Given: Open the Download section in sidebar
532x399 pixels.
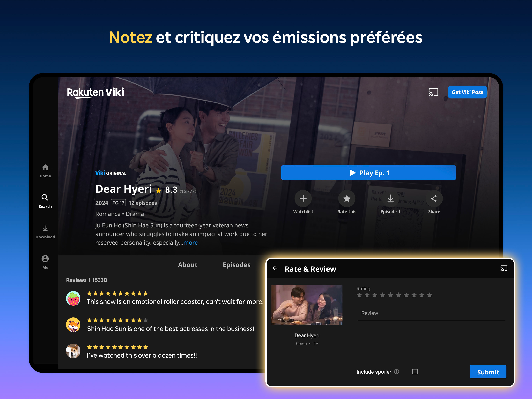Looking at the screenshot, I should click(x=45, y=229).
